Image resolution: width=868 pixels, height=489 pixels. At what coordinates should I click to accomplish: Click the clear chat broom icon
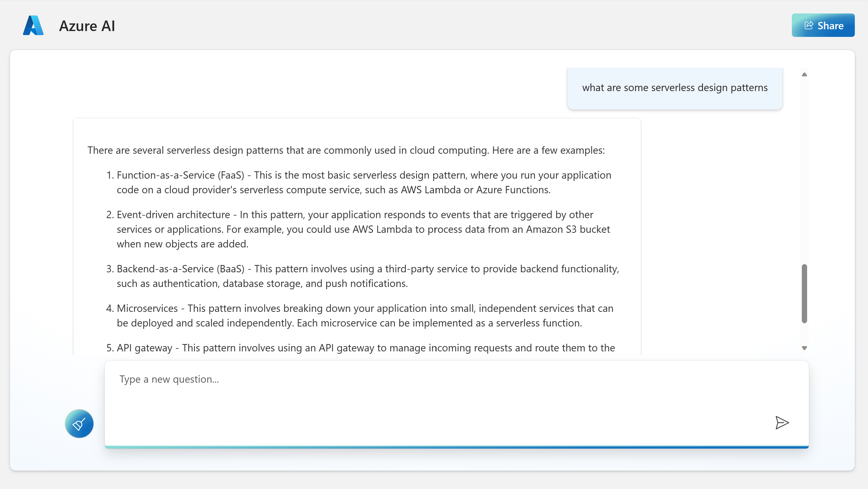[x=79, y=424]
